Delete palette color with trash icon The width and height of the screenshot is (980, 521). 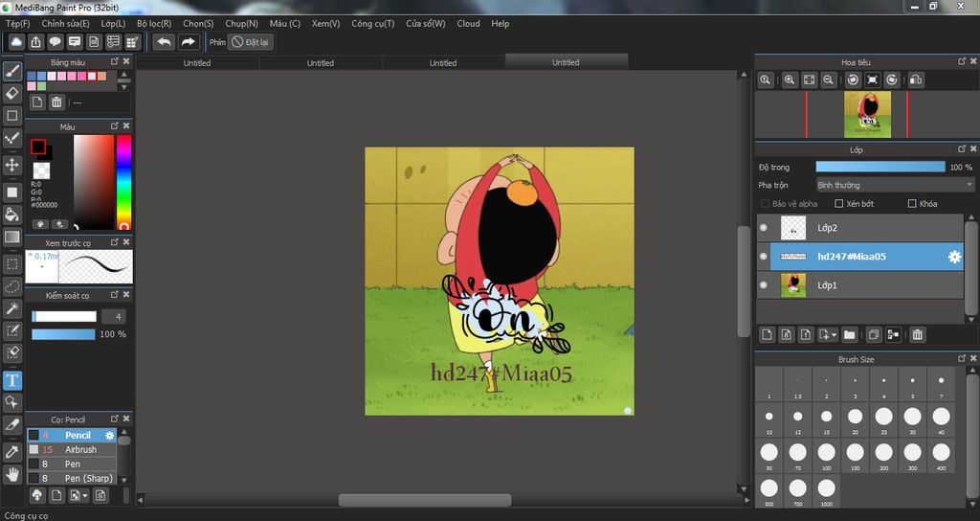pyautogui.click(x=56, y=102)
